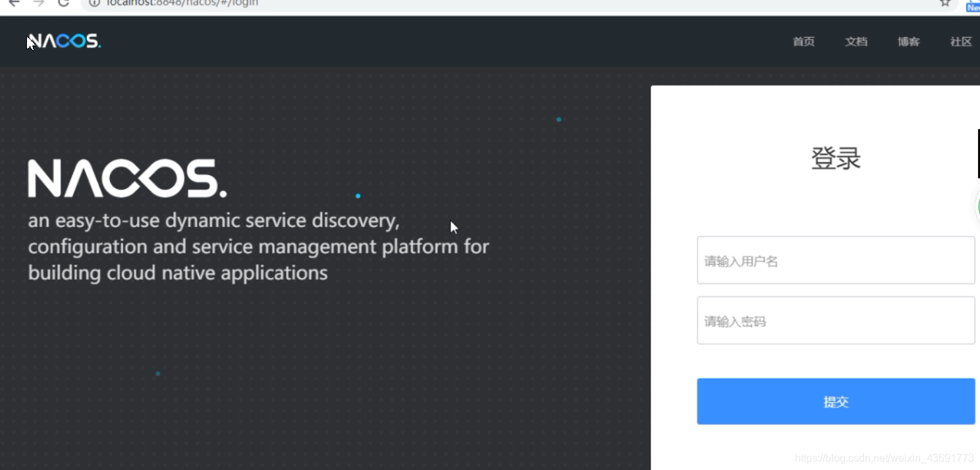Click the 登录 heading text
Image resolution: width=980 pixels, height=470 pixels.
[x=836, y=159]
